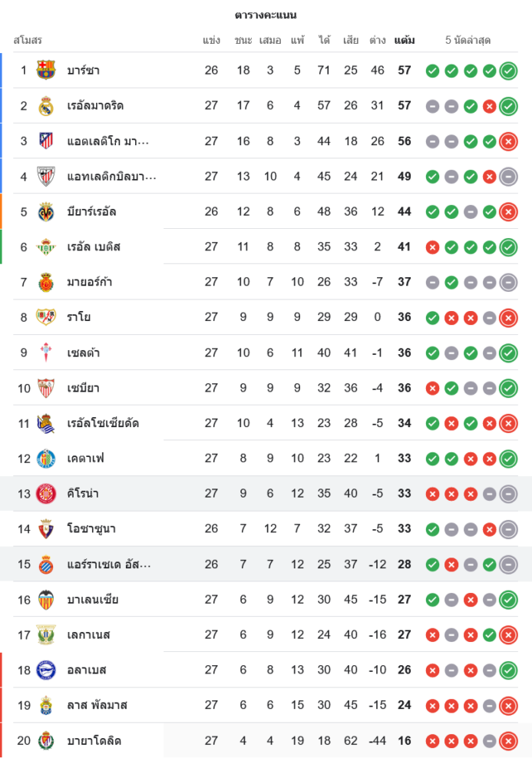Click the สโมสร club column header
Viewport: 532px width, 768px height.
click(x=28, y=40)
